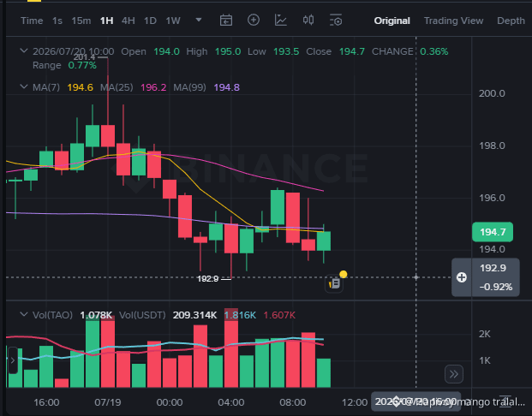
Task: Click the current price tag 194.7
Action: pos(493,232)
